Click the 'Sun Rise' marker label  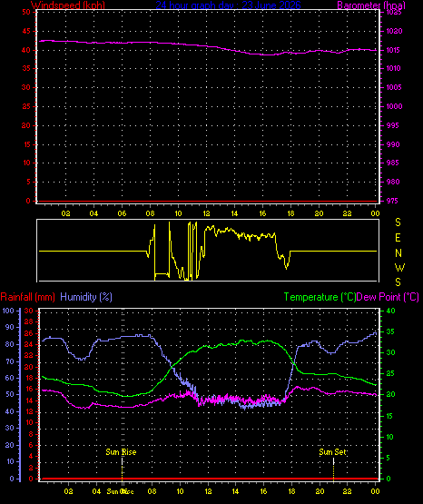click(x=121, y=452)
